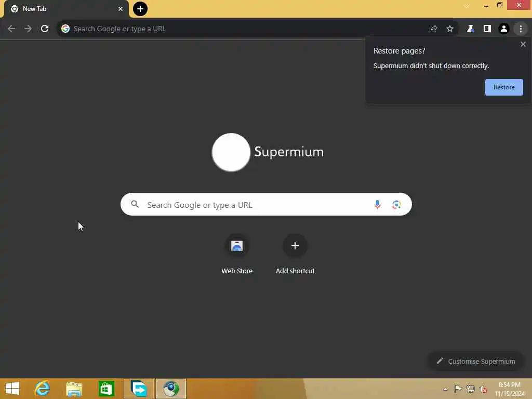Click Customise Supermium button
Screen dimensions: 532x399
[476, 361]
